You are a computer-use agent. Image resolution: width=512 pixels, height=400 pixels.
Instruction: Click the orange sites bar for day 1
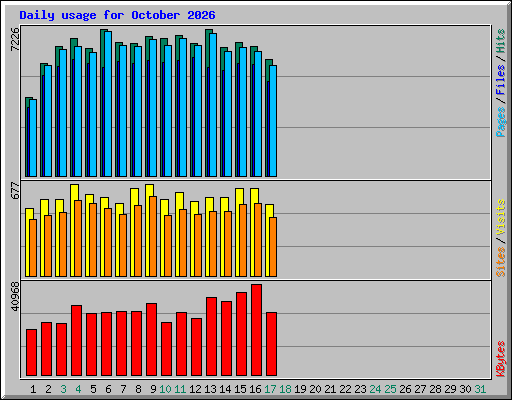click(x=33, y=248)
